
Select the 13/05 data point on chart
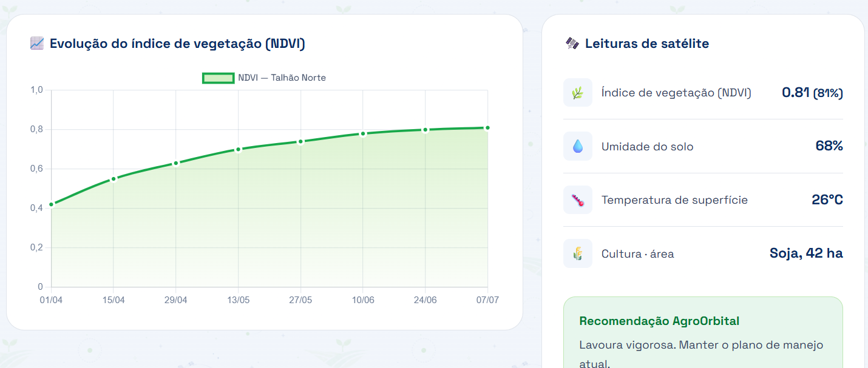click(x=238, y=149)
